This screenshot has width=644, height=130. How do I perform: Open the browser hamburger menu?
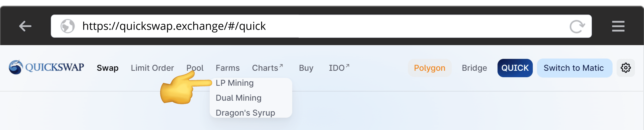618,26
